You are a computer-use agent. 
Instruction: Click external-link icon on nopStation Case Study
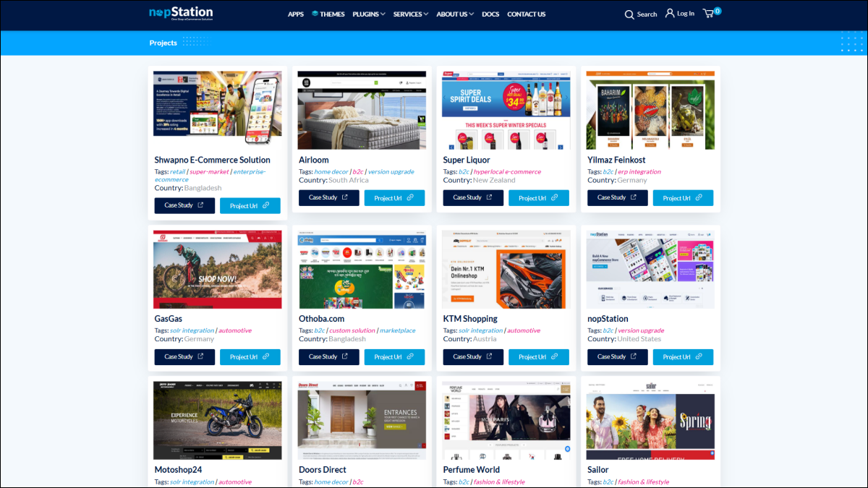coord(634,356)
